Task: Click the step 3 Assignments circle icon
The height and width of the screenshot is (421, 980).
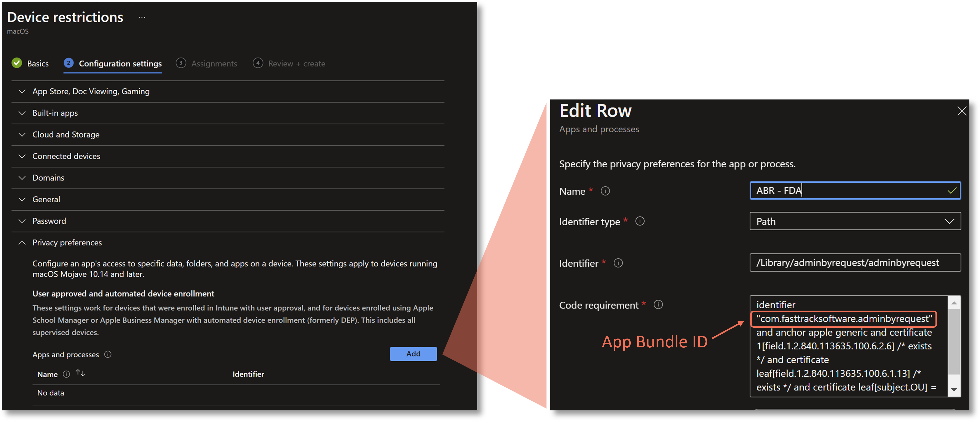Action: 181,63
